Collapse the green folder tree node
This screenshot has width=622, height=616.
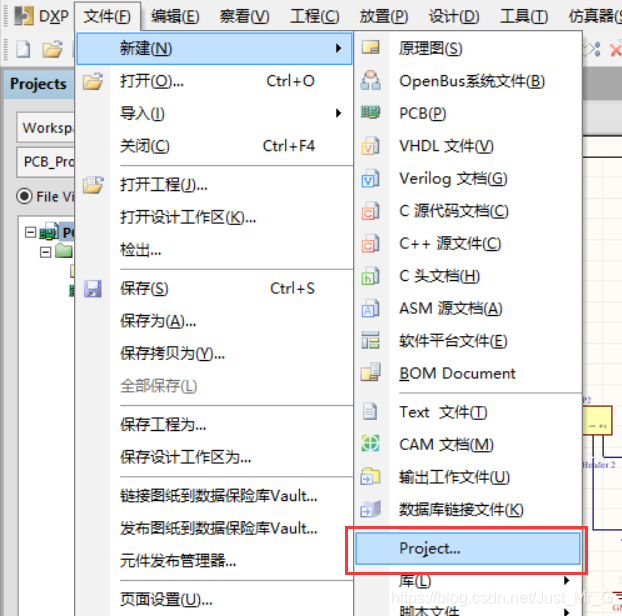pos(46,252)
